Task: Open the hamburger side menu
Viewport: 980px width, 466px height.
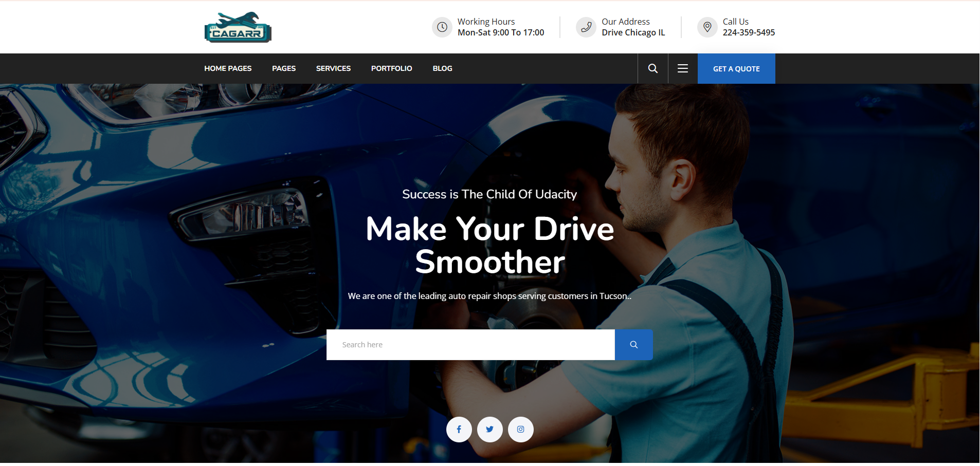Action: pyautogui.click(x=682, y=69)
